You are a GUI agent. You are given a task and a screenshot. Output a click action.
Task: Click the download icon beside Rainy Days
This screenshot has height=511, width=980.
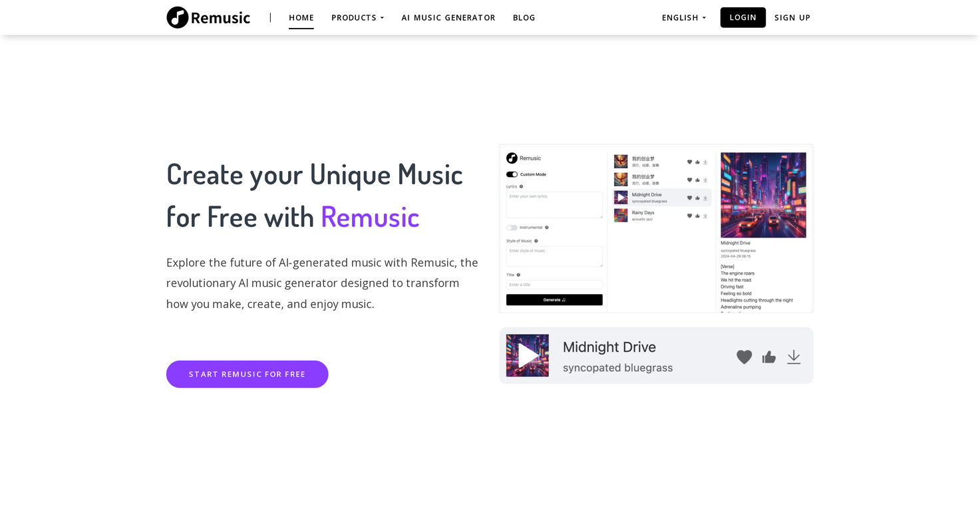(705, 215)
